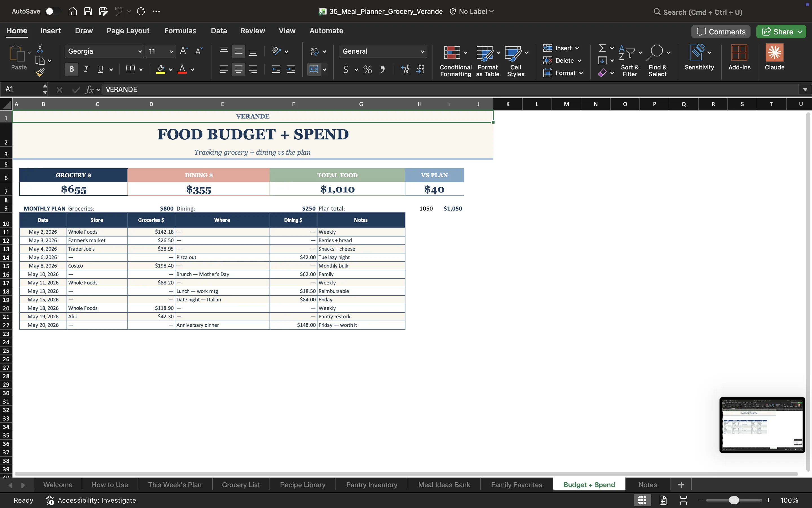Click the Accessibility Investigate status icon
Screen dimensions: 812x508
(50, 500)
